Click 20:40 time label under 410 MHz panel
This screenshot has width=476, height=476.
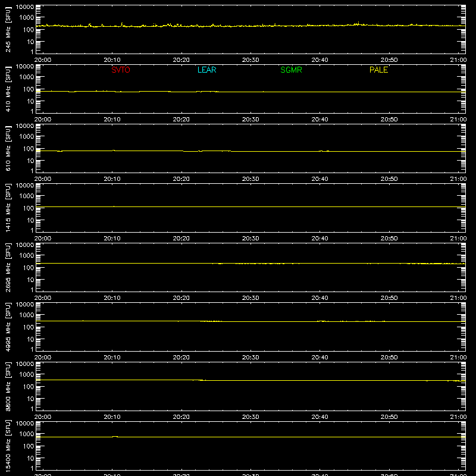tap(320, 120)
